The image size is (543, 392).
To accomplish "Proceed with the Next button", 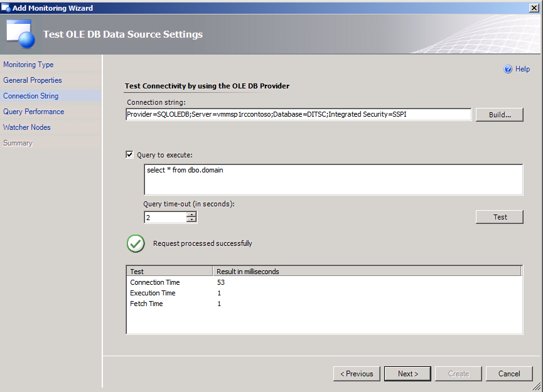I will pos(407,374).
